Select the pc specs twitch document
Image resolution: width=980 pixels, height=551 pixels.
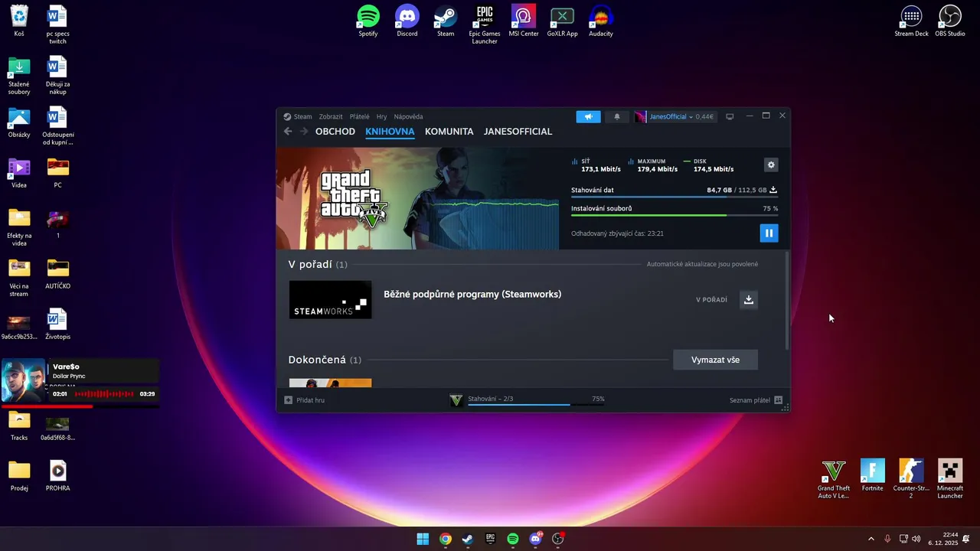58,24
